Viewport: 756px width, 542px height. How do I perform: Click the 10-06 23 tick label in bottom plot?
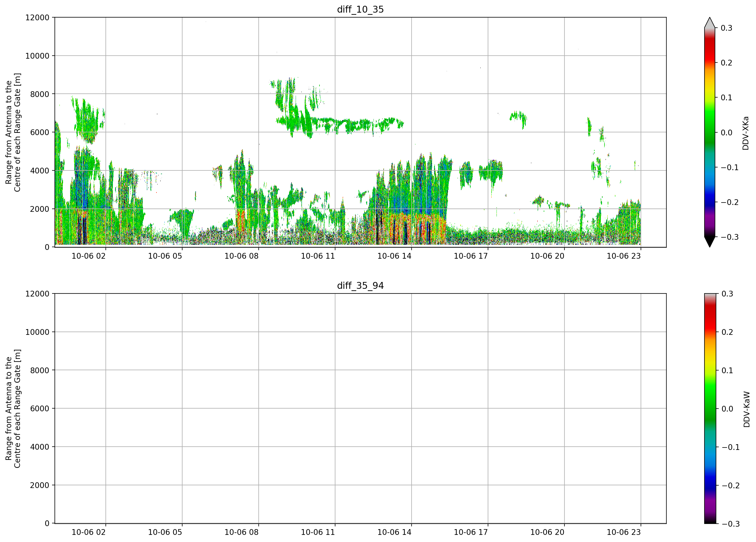(623, 532)
